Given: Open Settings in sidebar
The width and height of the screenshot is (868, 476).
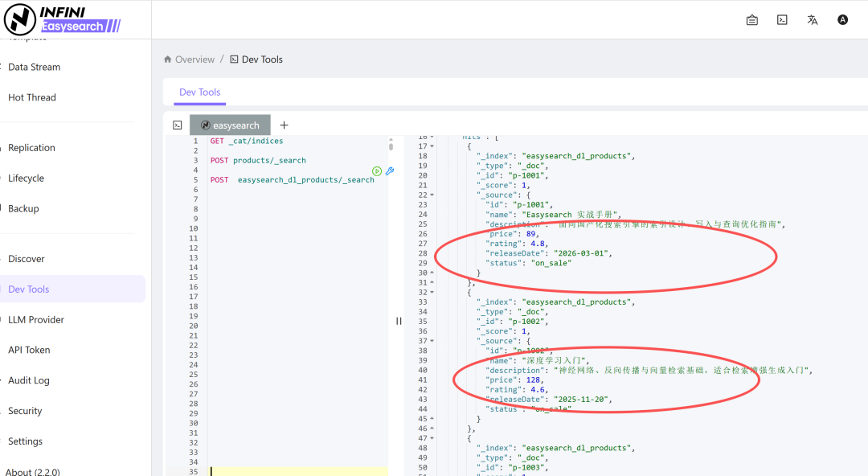Looking at the screenshot, I should (x=25, y=441).
